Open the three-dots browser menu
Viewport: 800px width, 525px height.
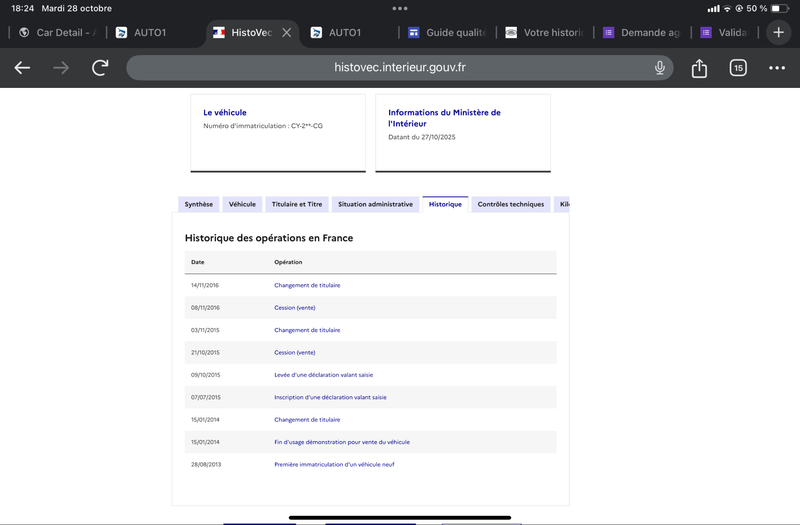click(x=777, y=68)
